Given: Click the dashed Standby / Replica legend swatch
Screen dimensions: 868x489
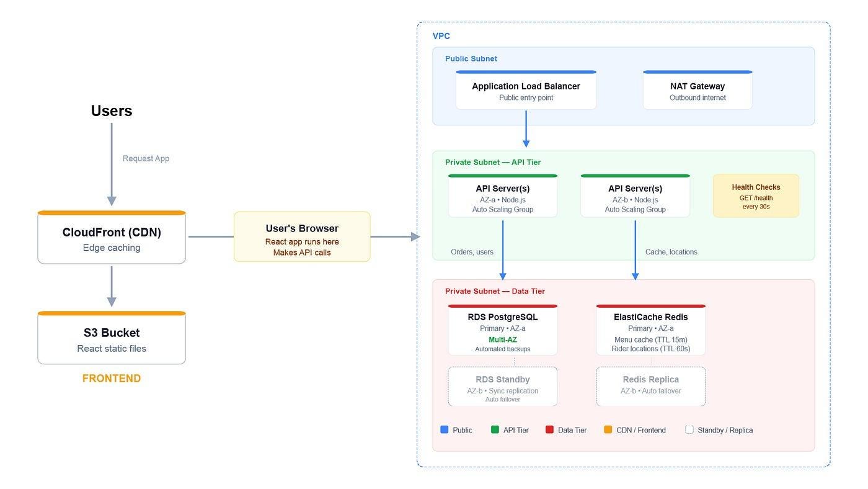Looking at the screenshot, I should click(x=689, y=429).
